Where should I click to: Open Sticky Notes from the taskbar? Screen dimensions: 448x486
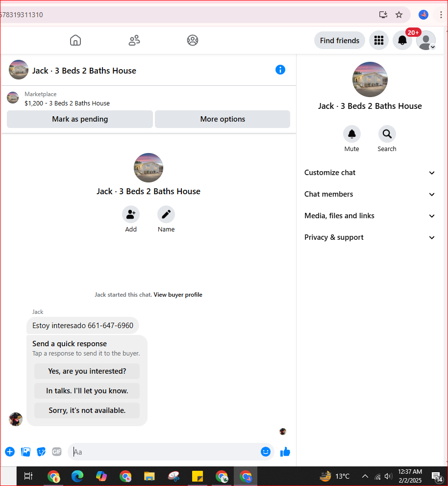point(198,476)
